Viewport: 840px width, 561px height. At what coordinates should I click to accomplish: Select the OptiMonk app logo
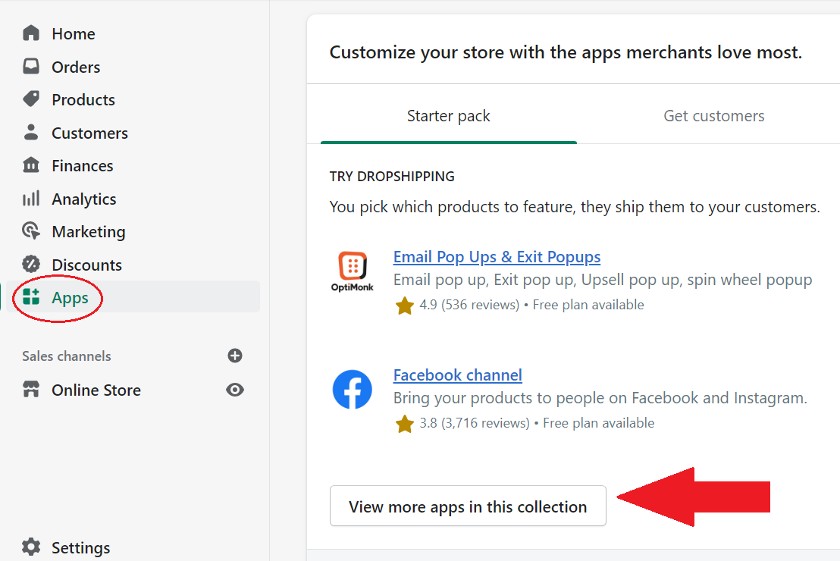[x=352, y=271]
